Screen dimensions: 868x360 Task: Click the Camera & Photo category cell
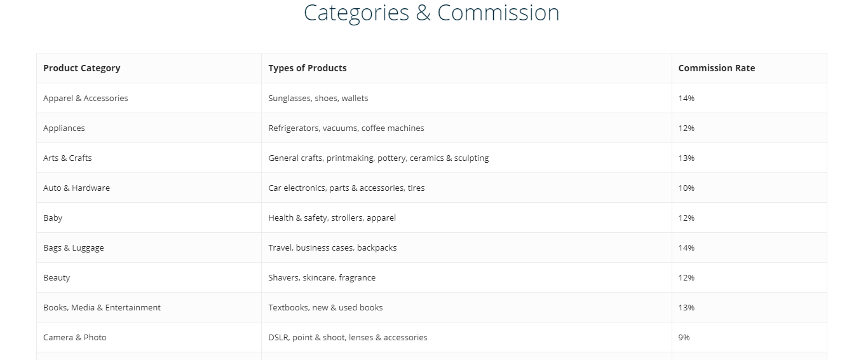149,337
